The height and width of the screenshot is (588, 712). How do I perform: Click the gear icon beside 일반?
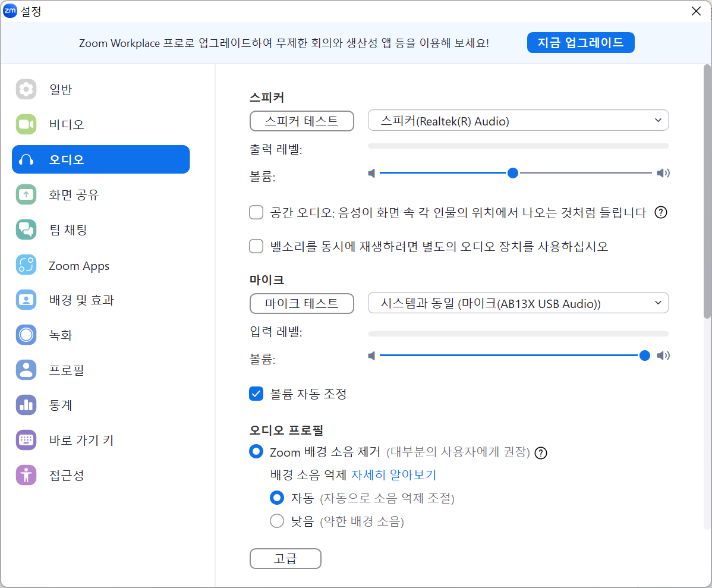[x=26, y=89]
